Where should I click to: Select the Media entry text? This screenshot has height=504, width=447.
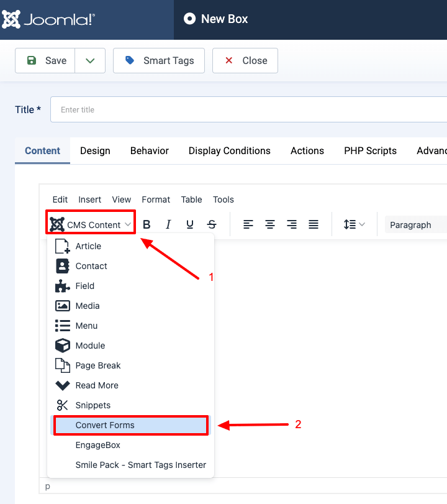pos(88,306)
